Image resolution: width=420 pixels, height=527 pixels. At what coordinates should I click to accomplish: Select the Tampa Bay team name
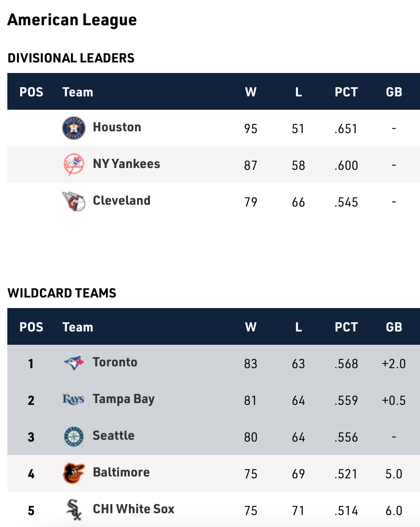tap(124, 399)
